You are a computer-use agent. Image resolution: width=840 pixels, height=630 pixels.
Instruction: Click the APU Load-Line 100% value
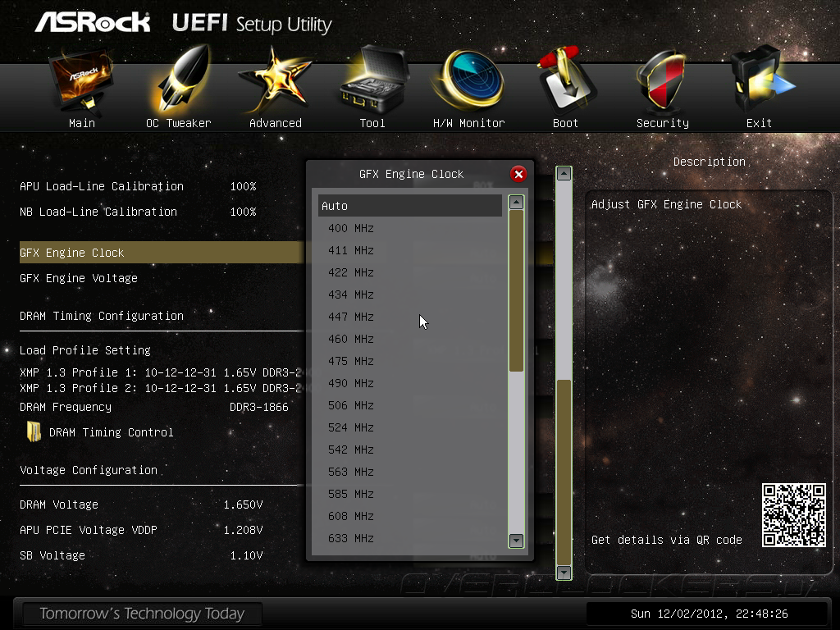243,186
